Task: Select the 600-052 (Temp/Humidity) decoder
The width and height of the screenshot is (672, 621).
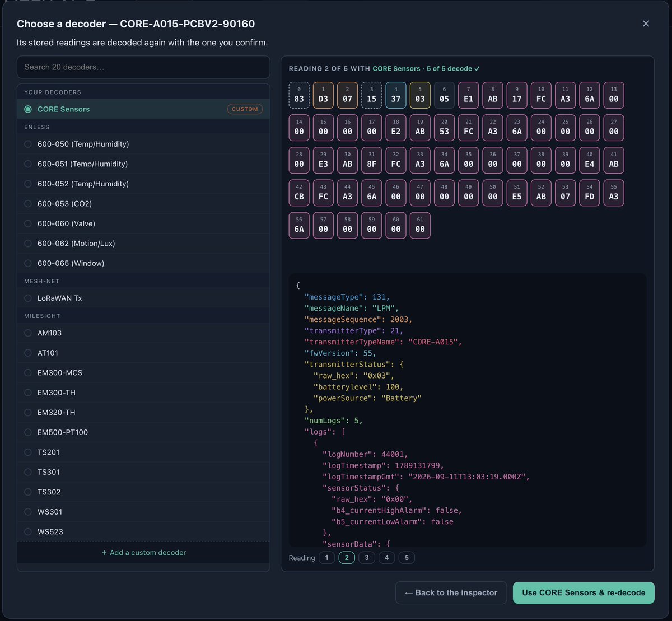Action: point(143,184)
